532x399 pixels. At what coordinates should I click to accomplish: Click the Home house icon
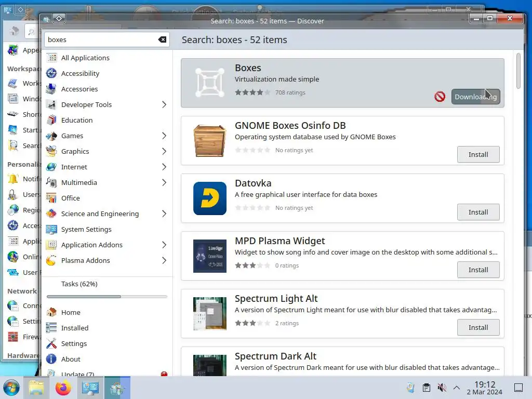point(51,312)
